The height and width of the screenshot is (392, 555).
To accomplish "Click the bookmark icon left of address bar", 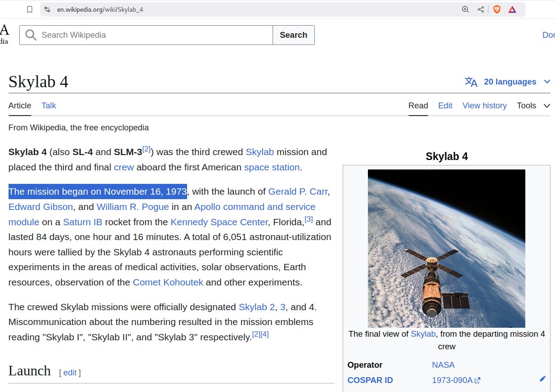I will [x=29, y=9].
